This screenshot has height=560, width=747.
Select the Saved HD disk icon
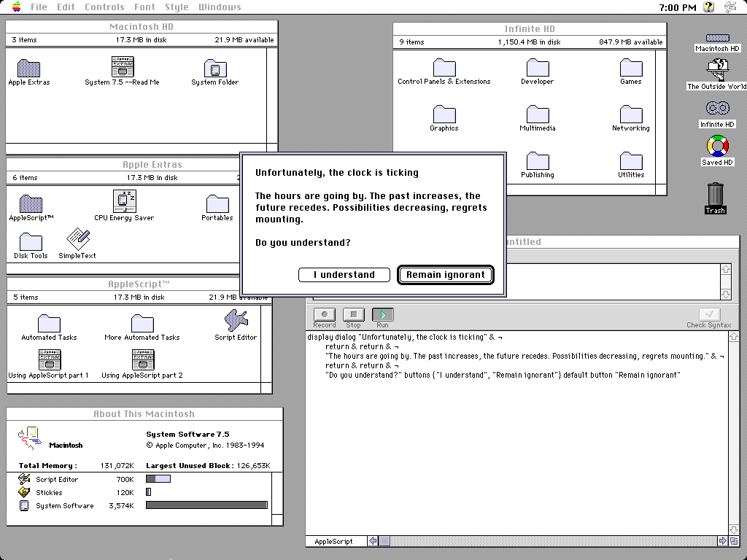(x=717, y=147)
